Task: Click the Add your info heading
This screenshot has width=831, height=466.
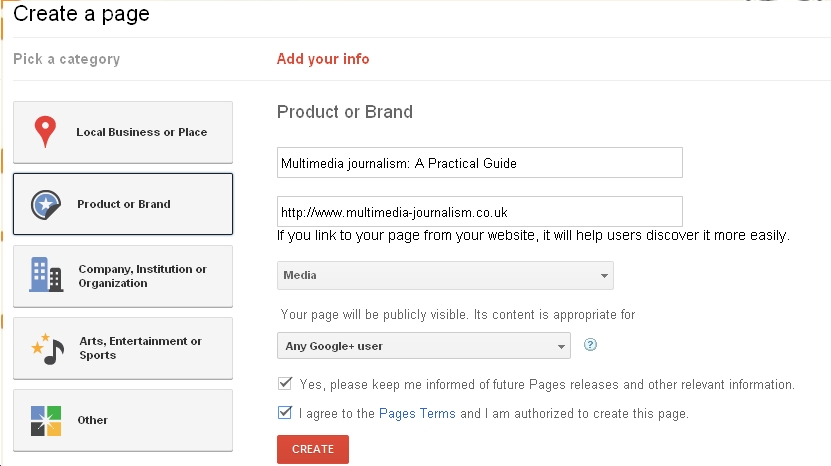Action: click(323, 59)
